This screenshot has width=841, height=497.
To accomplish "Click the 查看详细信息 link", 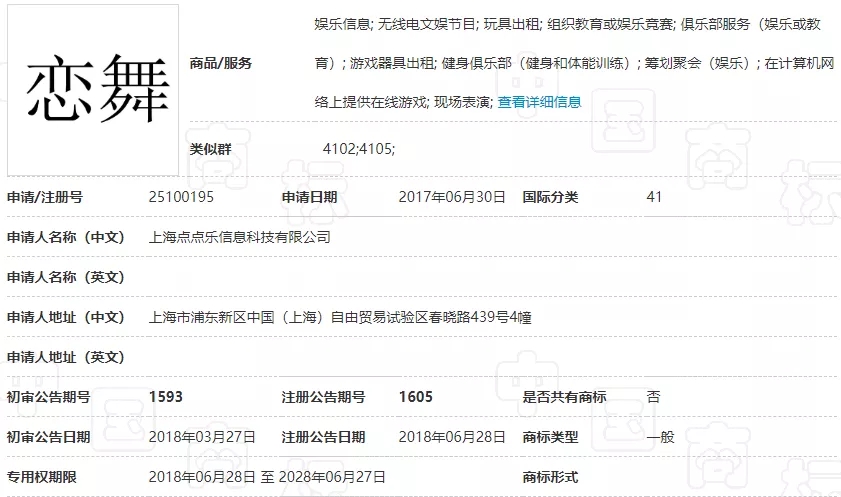I will click(539, 102).
